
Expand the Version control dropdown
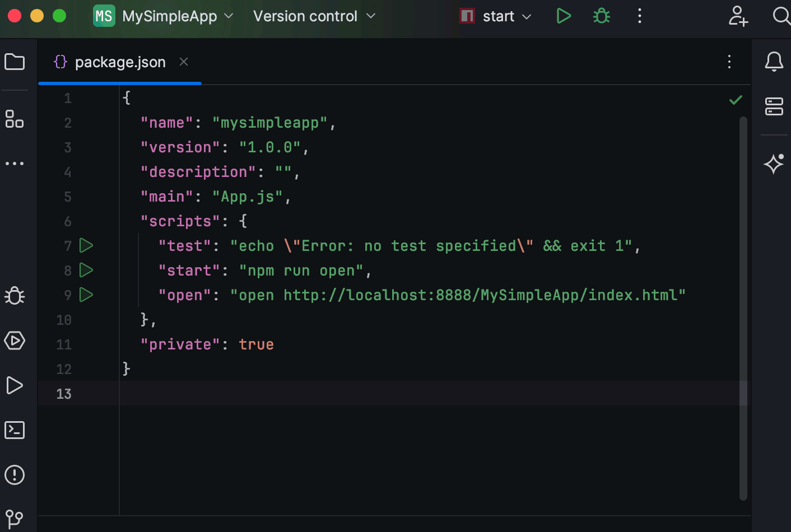coord(314,16)
